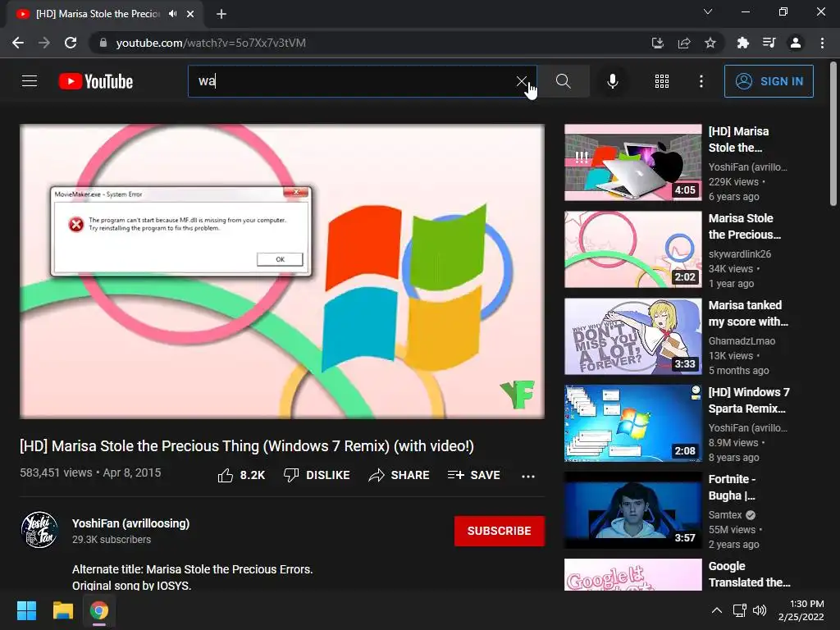Subscribe to YoshiFan channel
Viewport: 840px width, 630px height.
(500, 531)
